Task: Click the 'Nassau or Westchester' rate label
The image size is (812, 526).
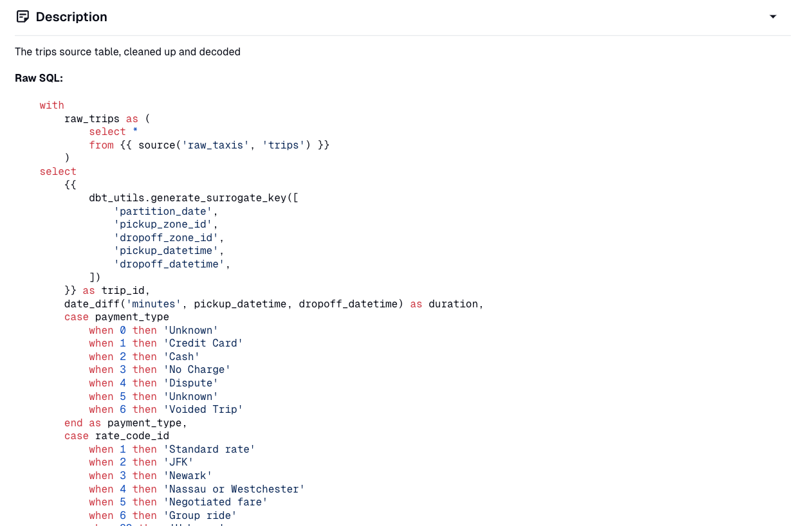Action: pyautogui.click(x=235, y=489)
